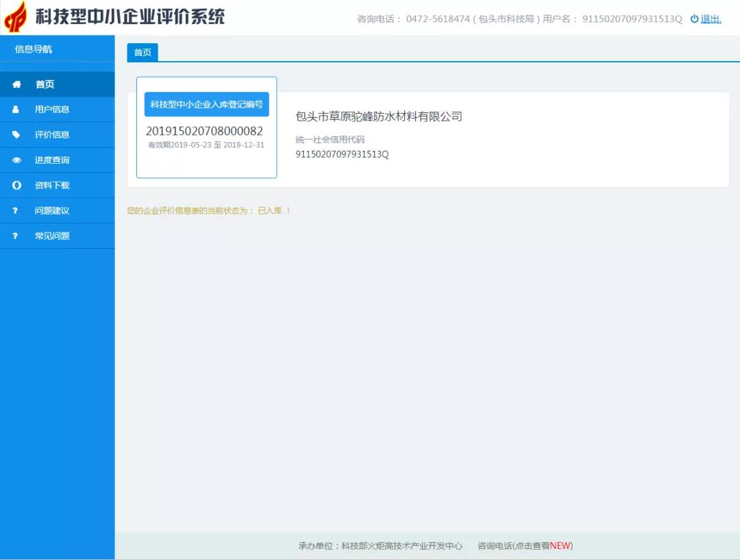This screenshot has height=560, width=740.
Task: Open 常见问题 menu item
Action: point(57,236)
